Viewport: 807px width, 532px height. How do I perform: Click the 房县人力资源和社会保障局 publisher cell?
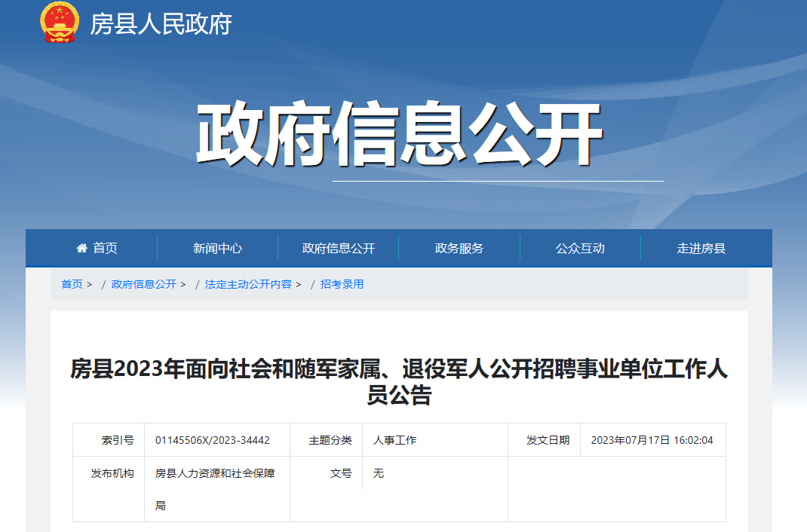point(215,489)
